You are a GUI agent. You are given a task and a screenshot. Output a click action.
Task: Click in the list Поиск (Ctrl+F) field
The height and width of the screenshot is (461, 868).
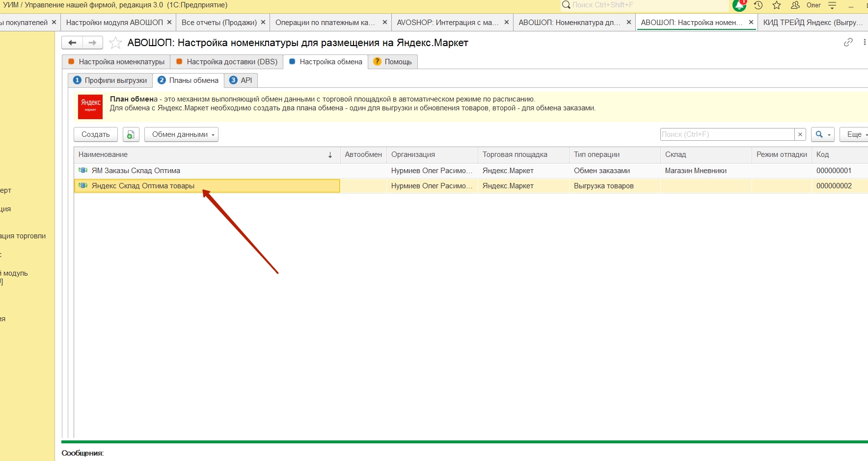[727, 134]
